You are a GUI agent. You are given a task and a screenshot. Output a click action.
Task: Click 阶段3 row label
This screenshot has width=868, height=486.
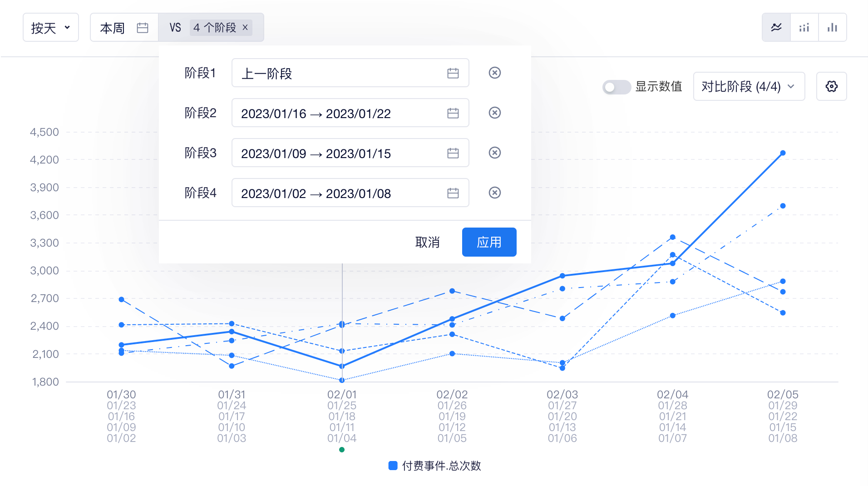[x=200, y=153]
